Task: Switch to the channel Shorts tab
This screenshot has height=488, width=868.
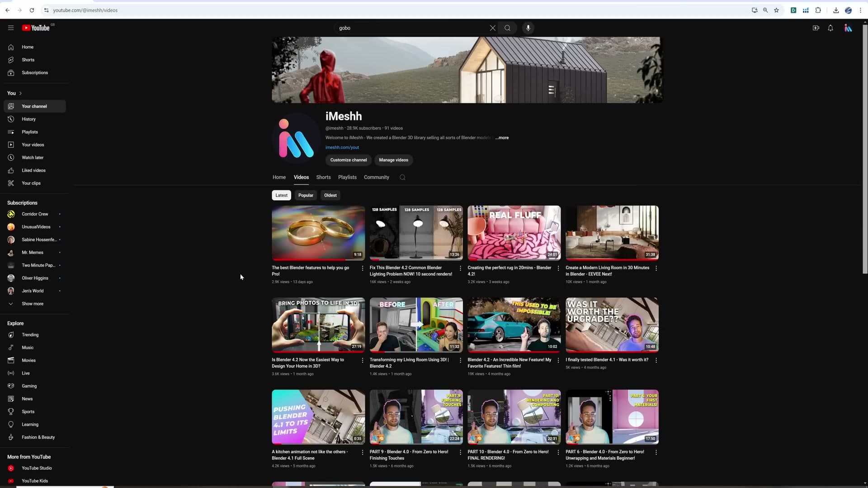Action: (323, 178)
